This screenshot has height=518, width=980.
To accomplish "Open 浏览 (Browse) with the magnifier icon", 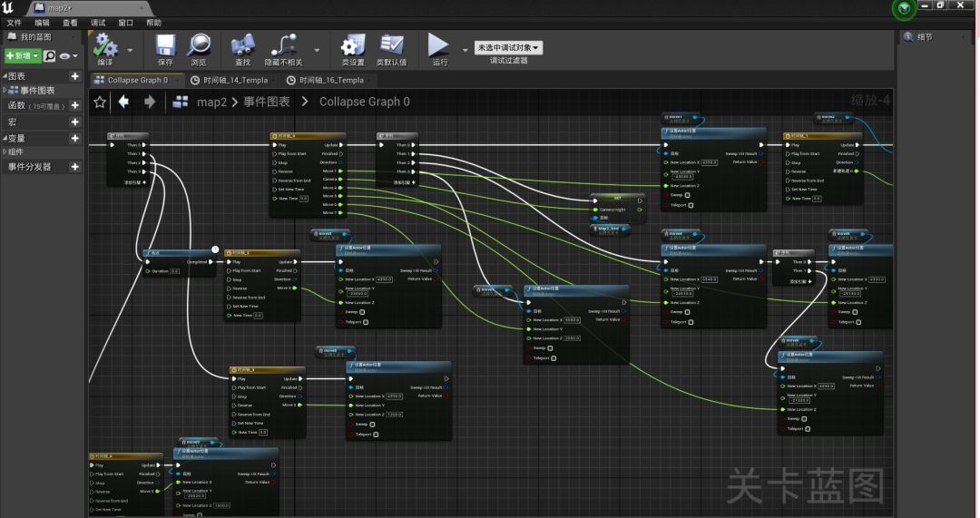I will pos(199,46).
